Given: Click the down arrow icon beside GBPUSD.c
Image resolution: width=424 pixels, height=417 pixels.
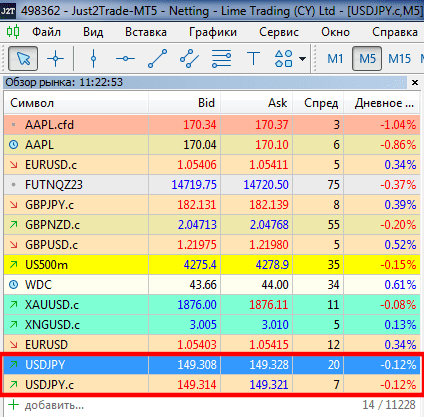Looking at the screenshot, I should [13, 245].
